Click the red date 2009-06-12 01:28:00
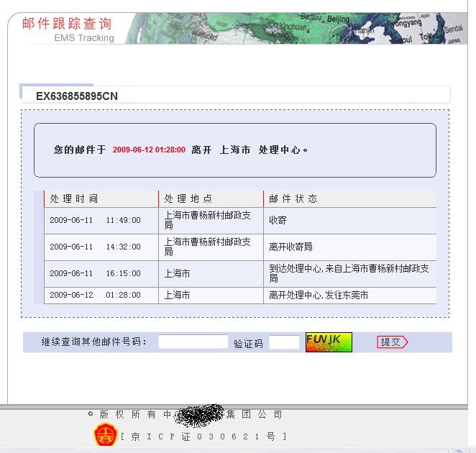The width and height of the screenshot is (476, 453). (x=149, y=150)
